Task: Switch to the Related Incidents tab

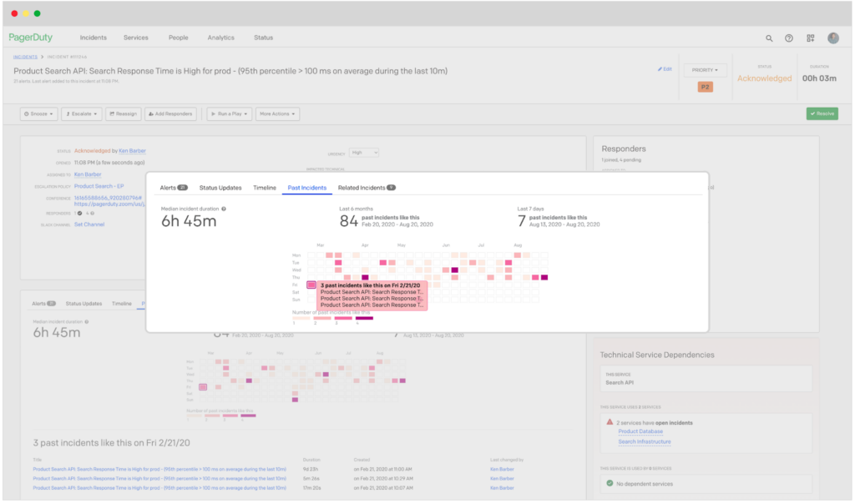Action: (367, 188)
